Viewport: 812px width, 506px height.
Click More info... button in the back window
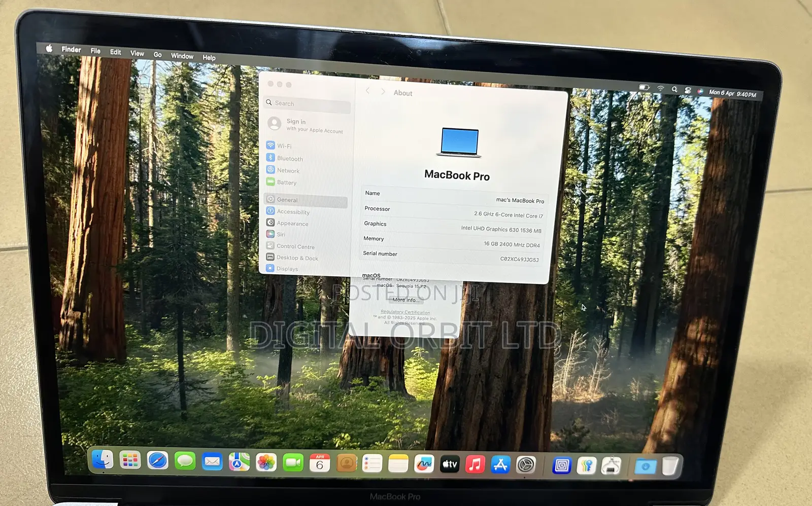point(406,300)
